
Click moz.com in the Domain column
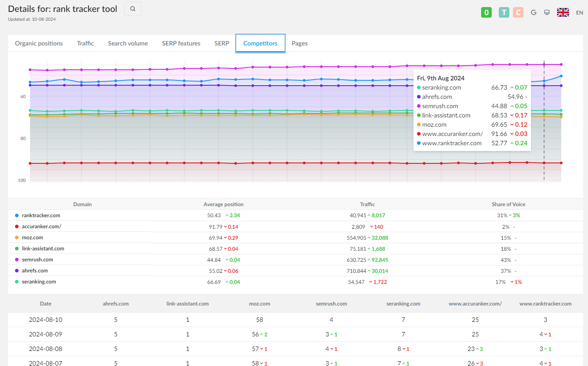click(x=33, y=238)
